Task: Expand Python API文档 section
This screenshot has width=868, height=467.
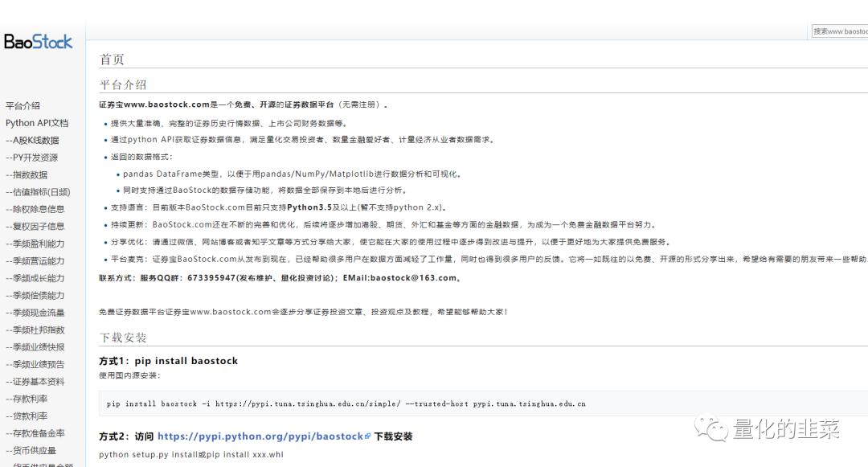Action: (38, 122)
